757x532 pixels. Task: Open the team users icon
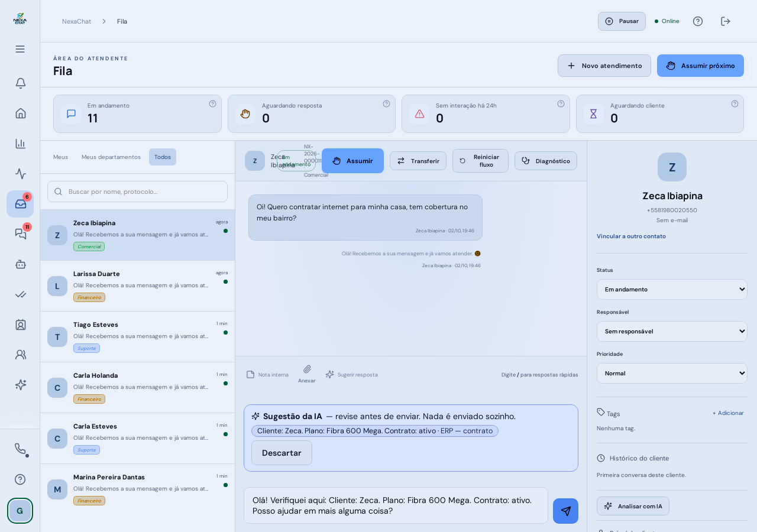20,355
